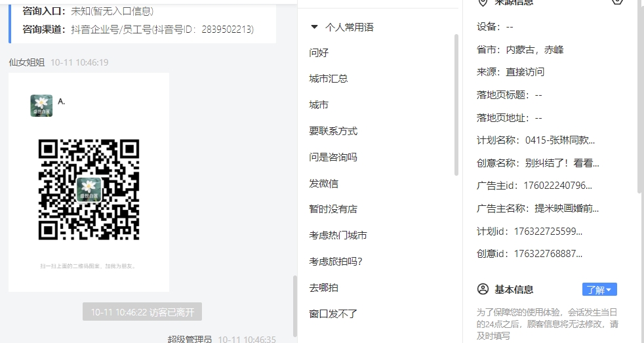Click the 10-11 10:46:22 访客已离开 notice
Image resolution: width=644 pixels, height=343 pixels.
[142, 312]
